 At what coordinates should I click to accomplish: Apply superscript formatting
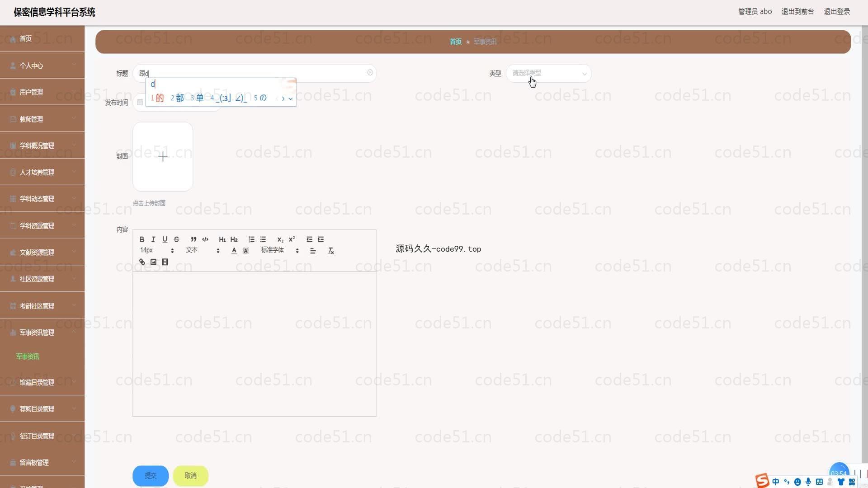(292, 239)
